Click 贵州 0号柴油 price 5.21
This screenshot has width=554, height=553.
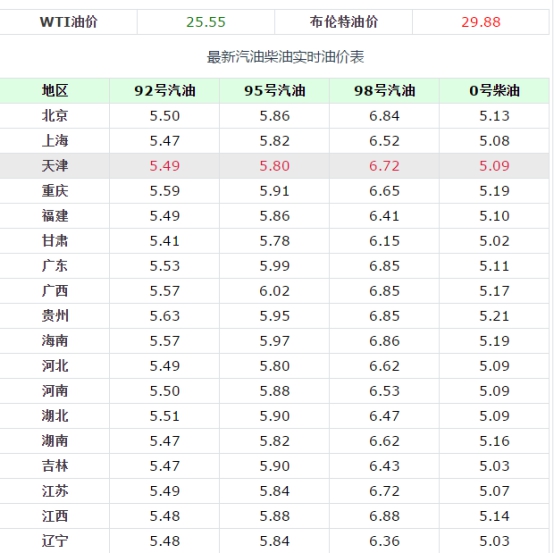[x=494, y=316]
